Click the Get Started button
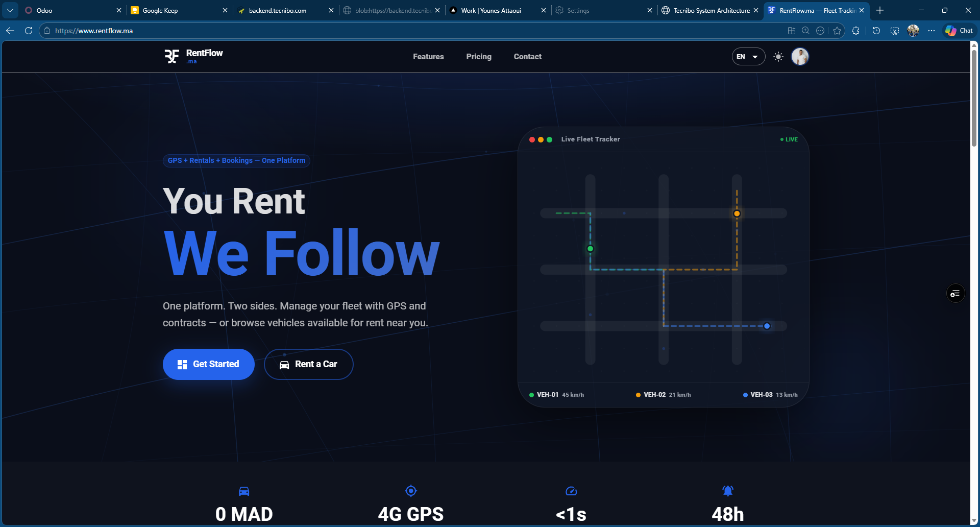This screenshot has width=980, height=527. click(208, 364)
